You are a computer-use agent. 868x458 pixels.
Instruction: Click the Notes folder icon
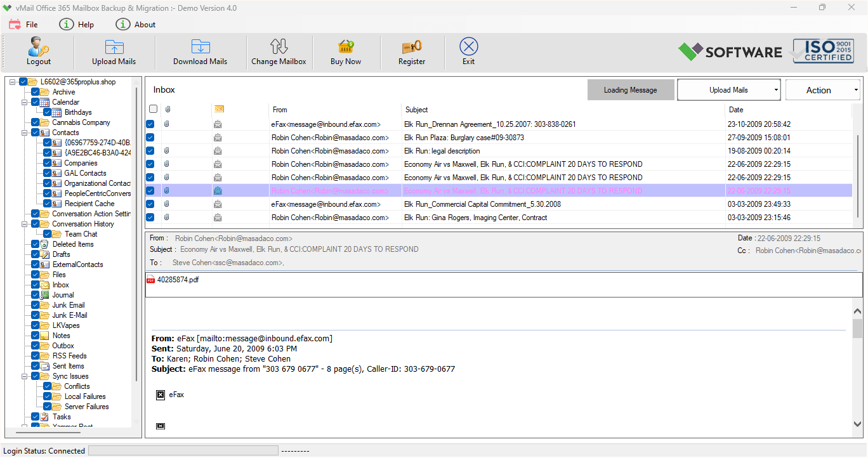44,336
